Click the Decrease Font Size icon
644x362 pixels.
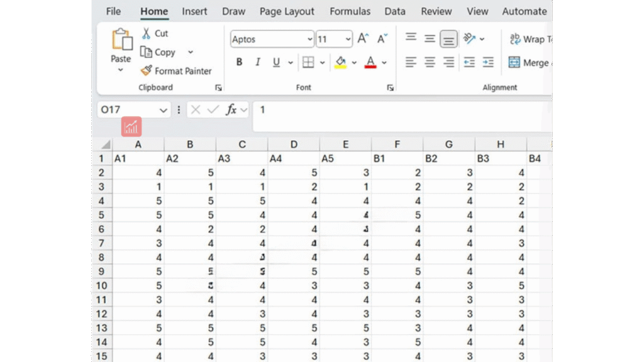pyautogui.click(x=382, y=39)
